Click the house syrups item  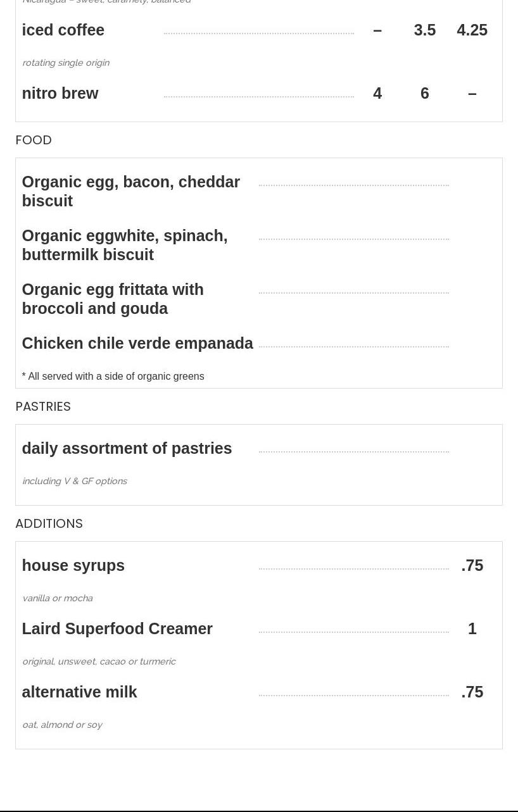(73, 565)
